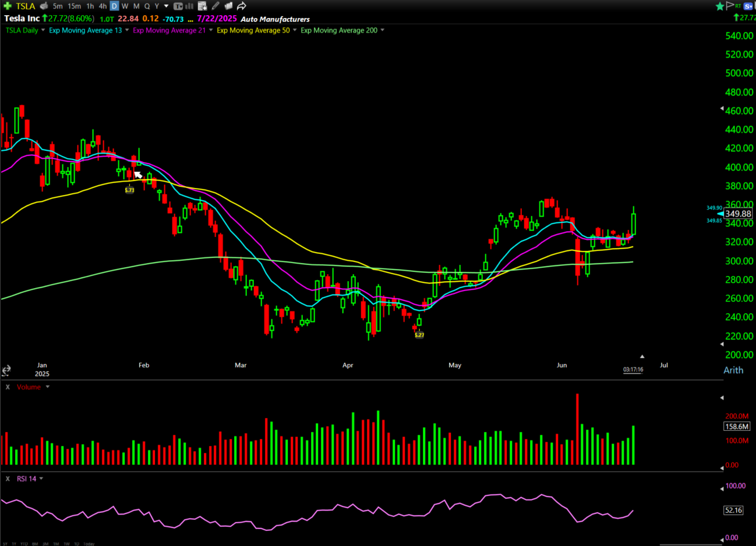Image resolution: width=756 pixels, height=546 pixels.
Task: Open the TSLA Daily legend dropdown arrow
Action: point(43,30)
